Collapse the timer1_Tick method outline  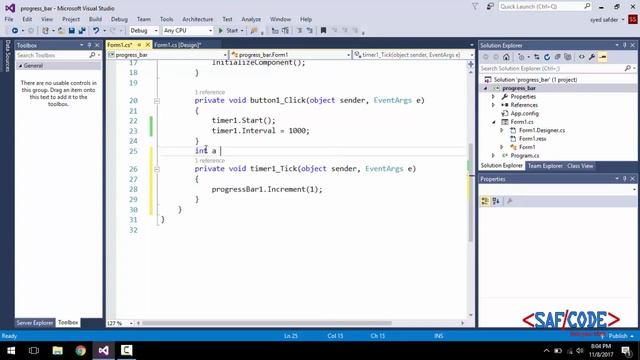pos(157,169)
